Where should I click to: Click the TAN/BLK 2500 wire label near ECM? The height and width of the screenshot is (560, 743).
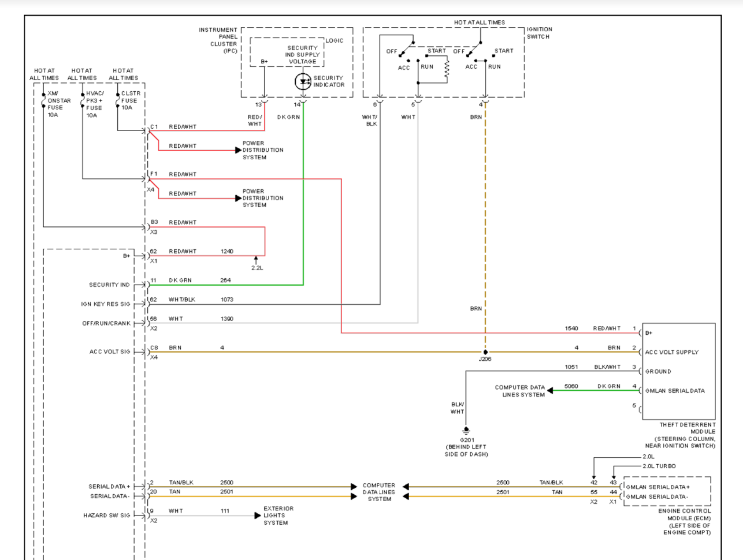551,483
